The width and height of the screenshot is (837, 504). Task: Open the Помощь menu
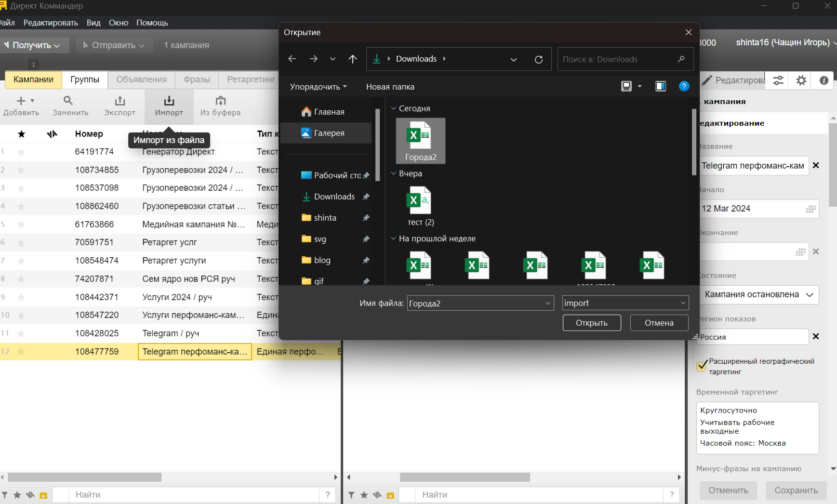(152, 23)
